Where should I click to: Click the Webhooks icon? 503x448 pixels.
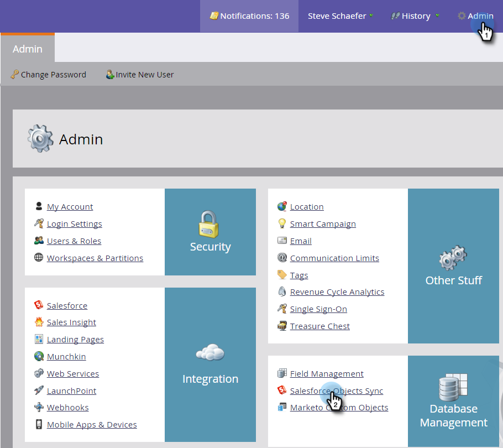[39, 407]
